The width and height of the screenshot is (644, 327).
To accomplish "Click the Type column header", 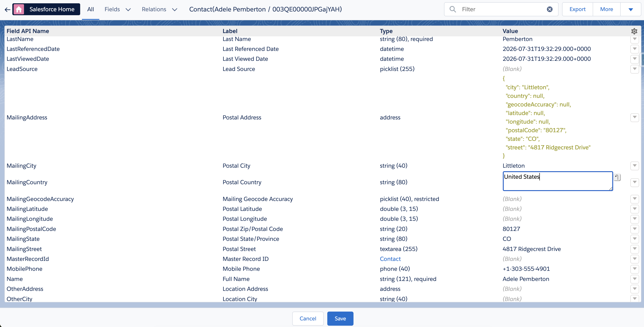I will click(x=386, y=31).
